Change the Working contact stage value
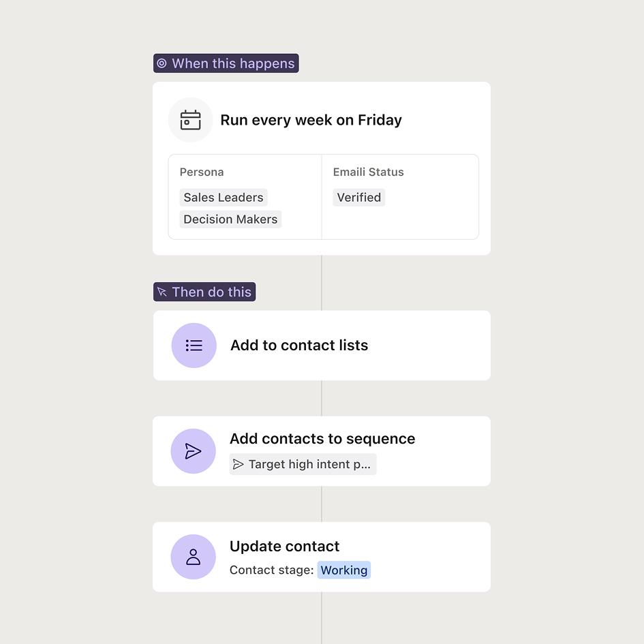This screenshot has height=644, width=644. tap(343, 570)
